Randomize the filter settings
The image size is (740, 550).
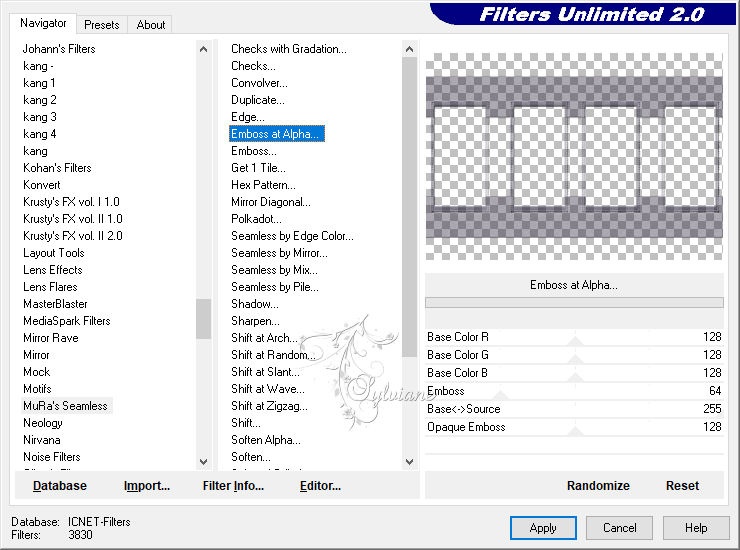pos(598,486)
